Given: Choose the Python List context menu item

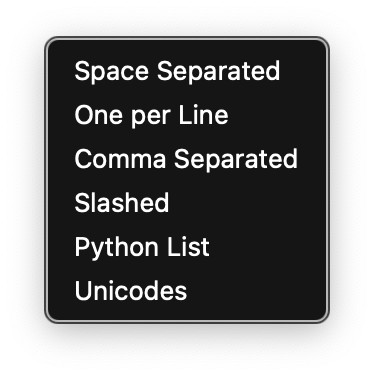Looking at the screenshot, I should (x=187, y=247).
